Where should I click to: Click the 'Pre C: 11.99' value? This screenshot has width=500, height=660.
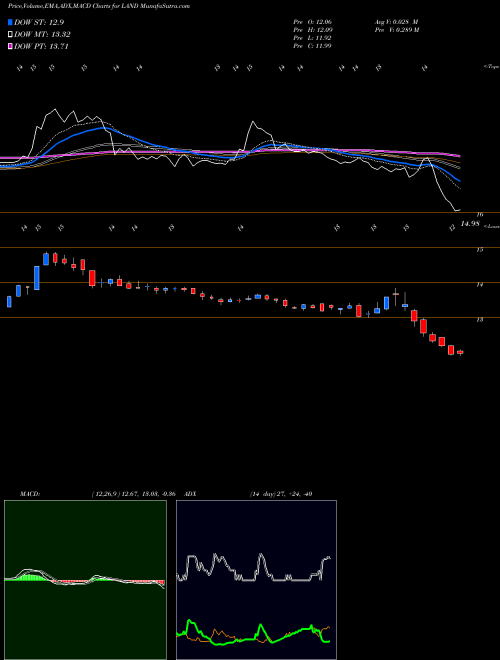[312, 45]
